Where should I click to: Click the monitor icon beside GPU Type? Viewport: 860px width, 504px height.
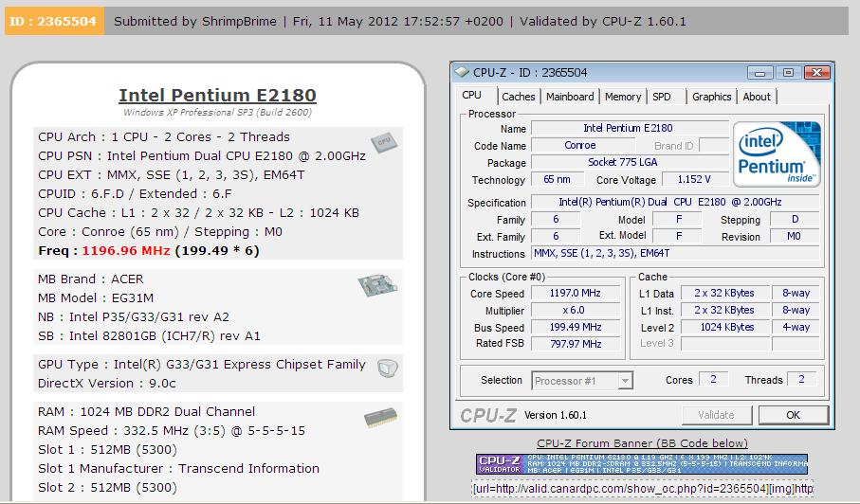click(x=387, y=368)
